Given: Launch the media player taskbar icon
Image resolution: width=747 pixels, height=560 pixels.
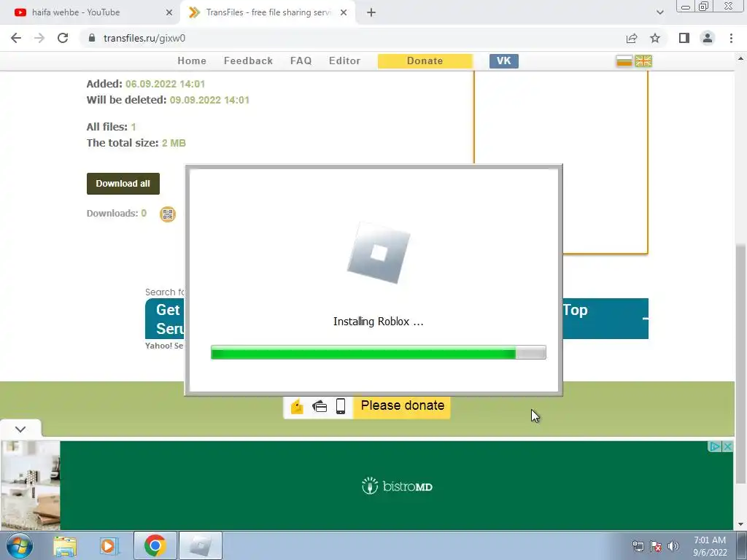Looking at the screenshot, I should (x=109, y=545).
